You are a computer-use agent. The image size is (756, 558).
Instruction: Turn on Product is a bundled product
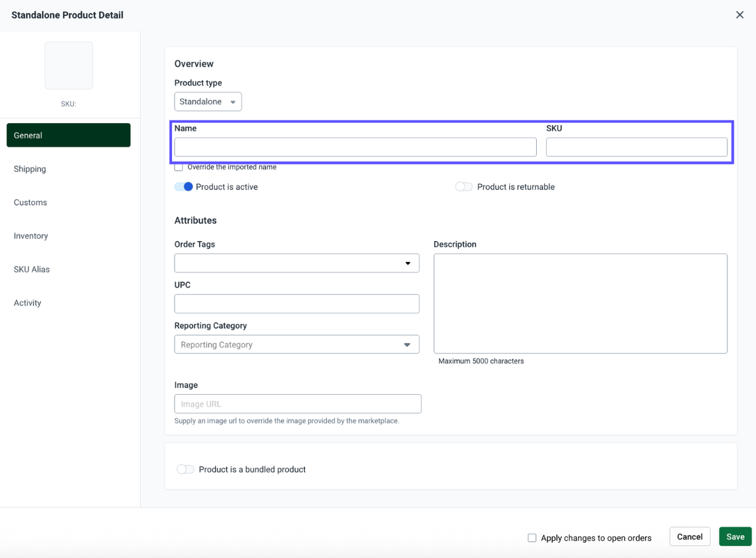tap(185, 469)
